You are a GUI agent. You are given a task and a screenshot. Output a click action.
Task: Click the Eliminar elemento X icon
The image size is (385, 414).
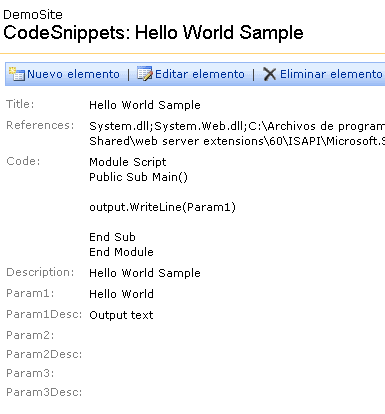(269, 74)
